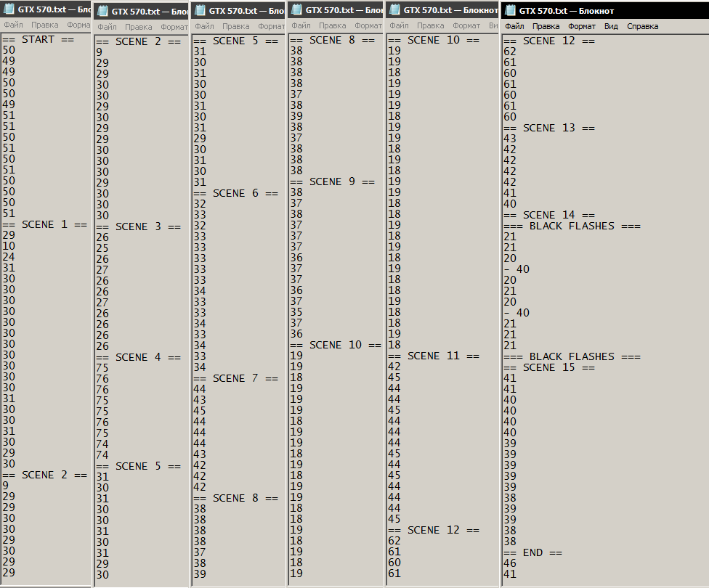The image size is (709, 588).
Task: Click the '== START ==' line
Action: pos(38,39)
